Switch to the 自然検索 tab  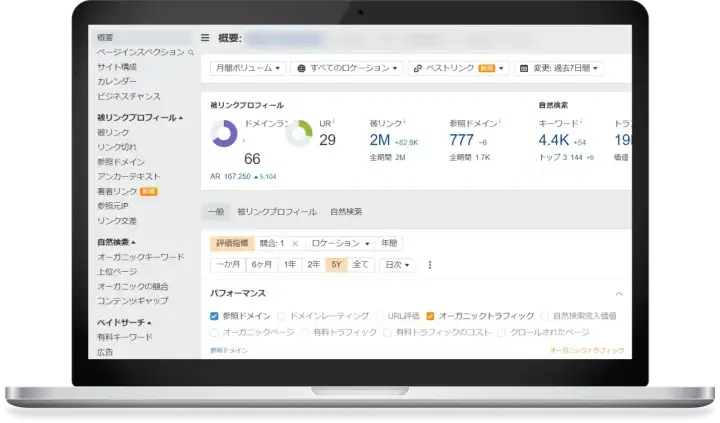click(346, 212)
